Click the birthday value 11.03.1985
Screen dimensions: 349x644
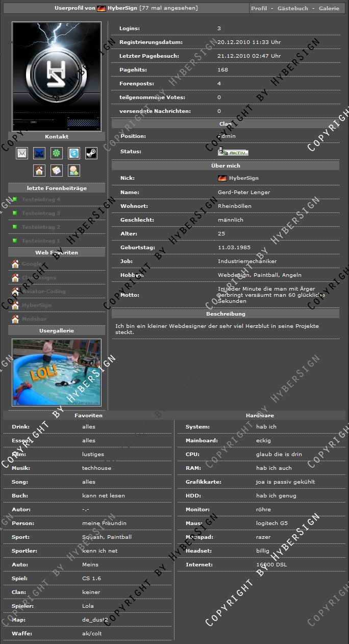tap(234, 248)
